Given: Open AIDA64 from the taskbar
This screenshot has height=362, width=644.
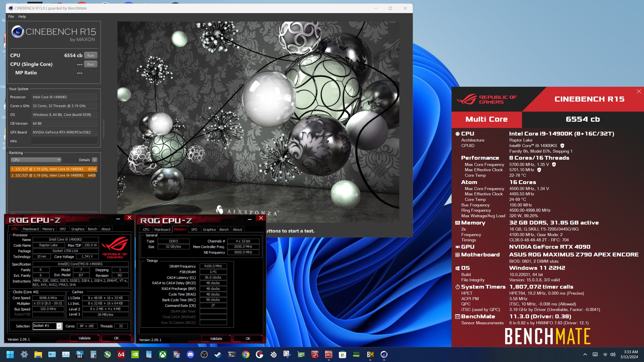Looking at the screenshot, I should [121, 354].
